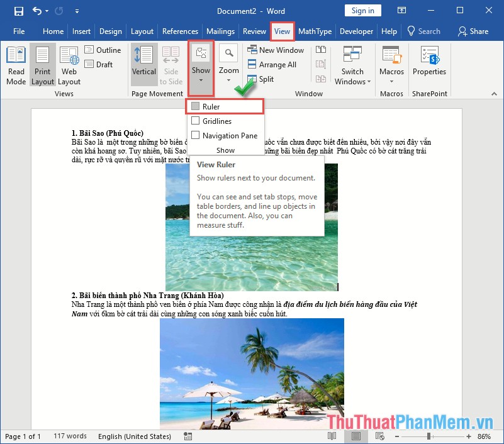Click the Sign in button
Screen dimensions: 504x444
(x=362, y=10)
